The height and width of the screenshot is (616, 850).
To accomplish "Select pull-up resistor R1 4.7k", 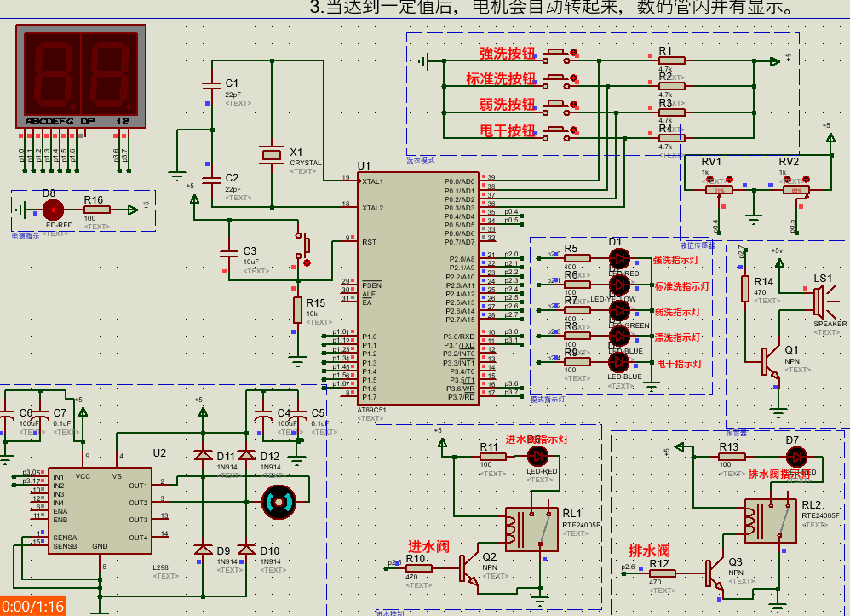I will [x=672, y=60].
